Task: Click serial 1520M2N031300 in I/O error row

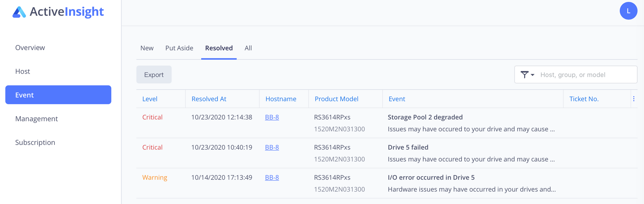Action: pos(339,189)
